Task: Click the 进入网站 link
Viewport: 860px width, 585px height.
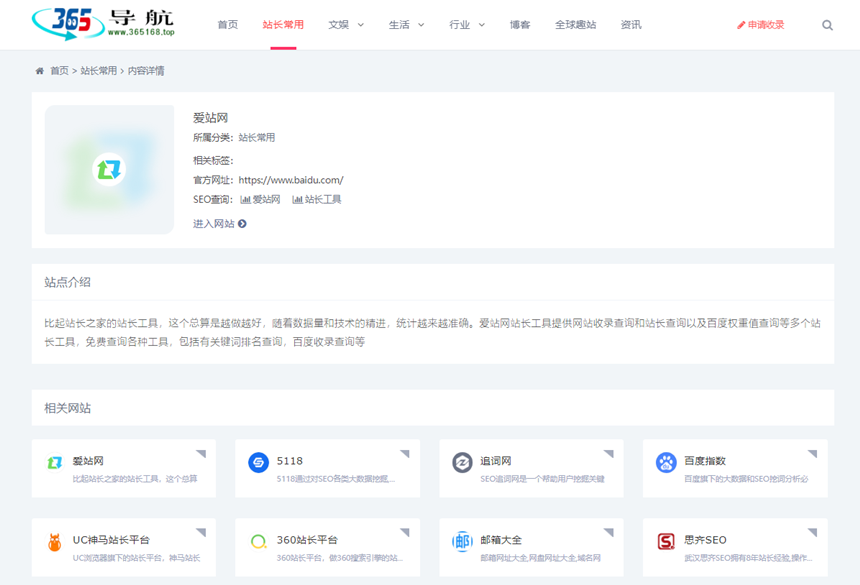Action: [214, 224]
